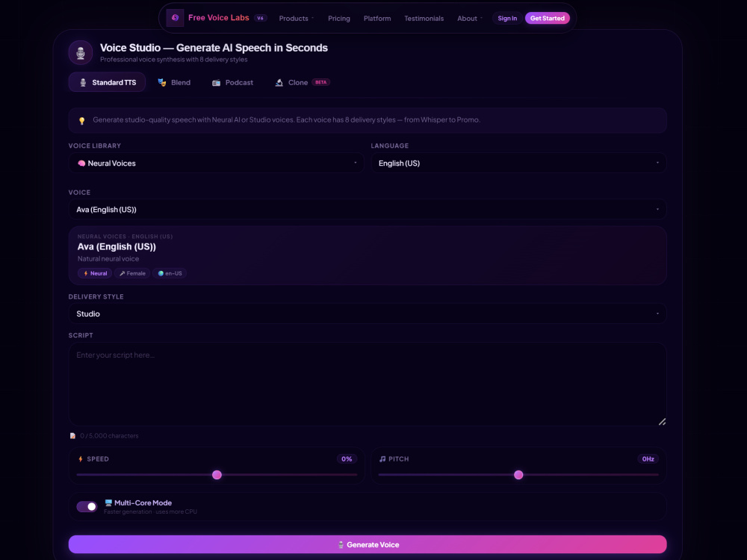Select the Standard TTS tab
This screenshot has height=560, width=747.
tap(107, 82)
